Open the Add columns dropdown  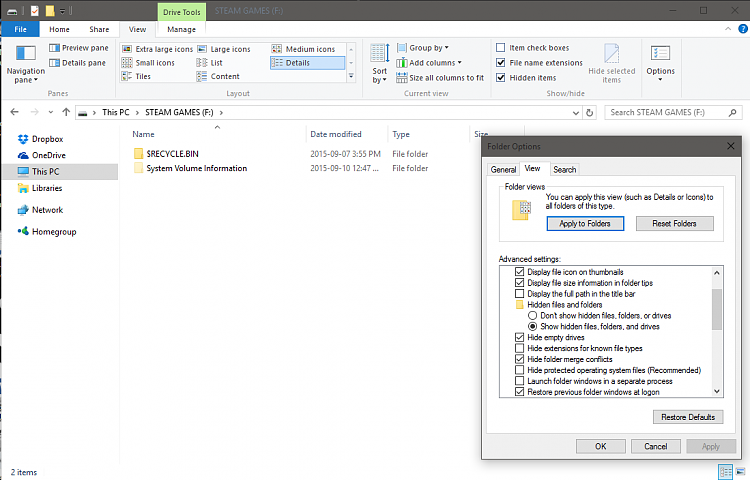tap(434, 62)
